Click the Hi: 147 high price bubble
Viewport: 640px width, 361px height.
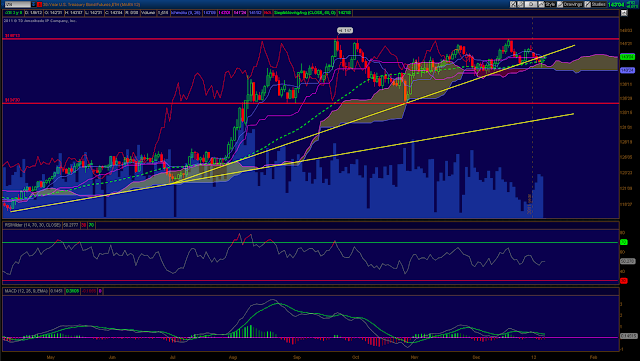coord(345,30)
